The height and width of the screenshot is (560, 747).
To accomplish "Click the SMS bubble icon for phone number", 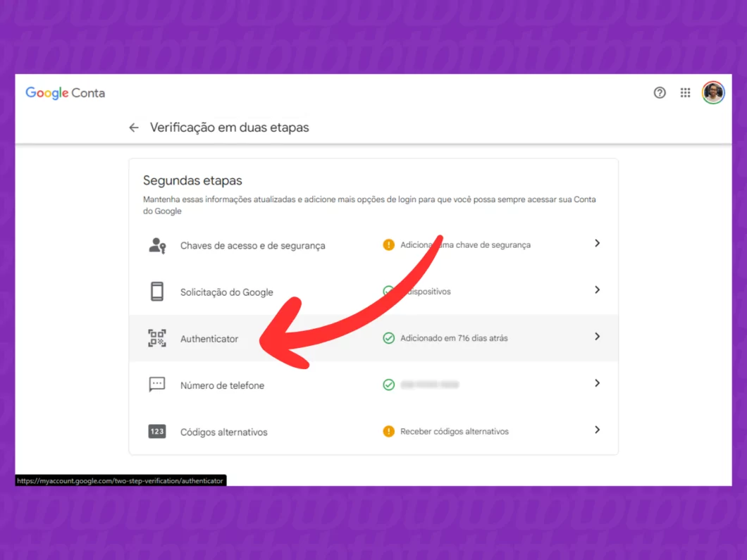I will coord(157,385).
